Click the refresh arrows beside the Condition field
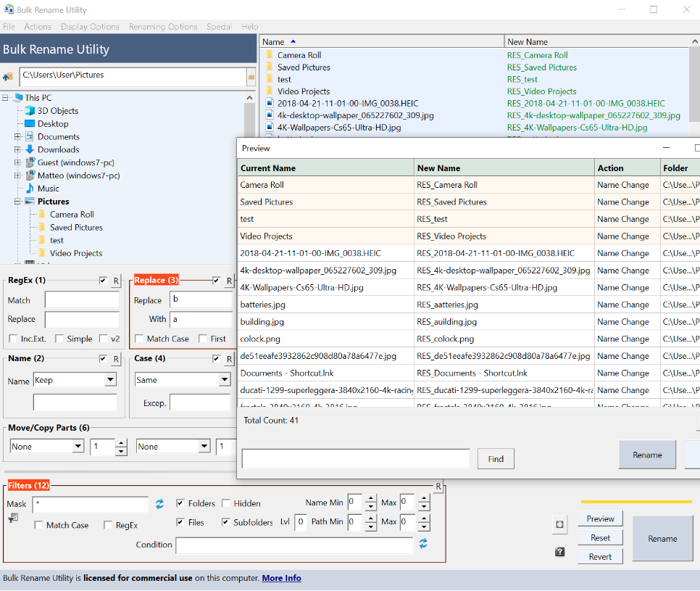The width and height of the screenshot is (700, 591). tap(423, 543)
